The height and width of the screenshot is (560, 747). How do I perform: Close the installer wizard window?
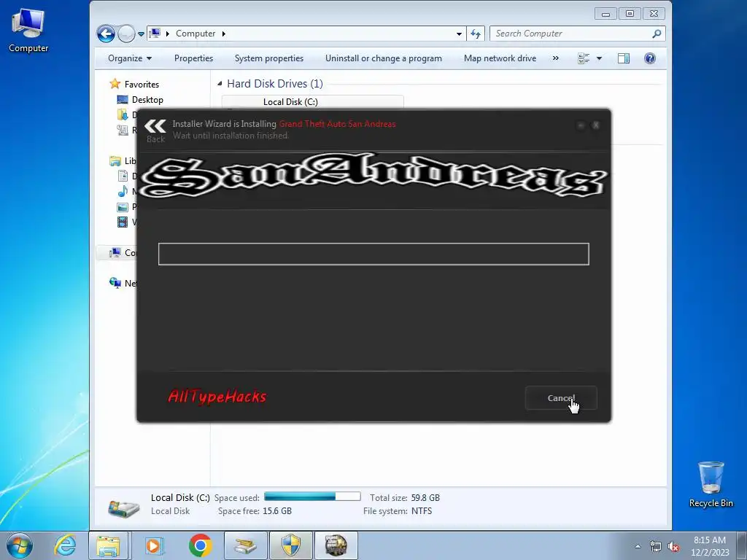point(595,125)
